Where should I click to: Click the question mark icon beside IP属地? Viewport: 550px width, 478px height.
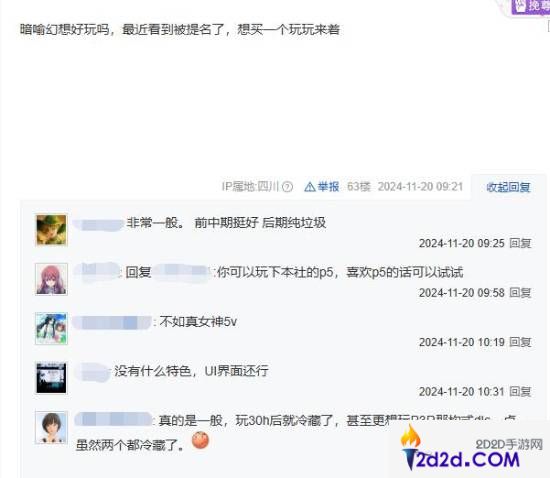pyautogui.click(x=287, y=187)
